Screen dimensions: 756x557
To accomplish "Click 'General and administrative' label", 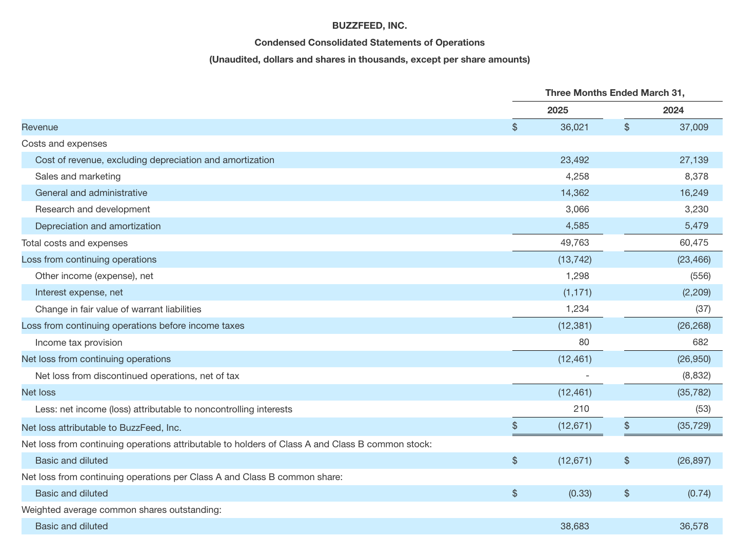I will [91, 193].
